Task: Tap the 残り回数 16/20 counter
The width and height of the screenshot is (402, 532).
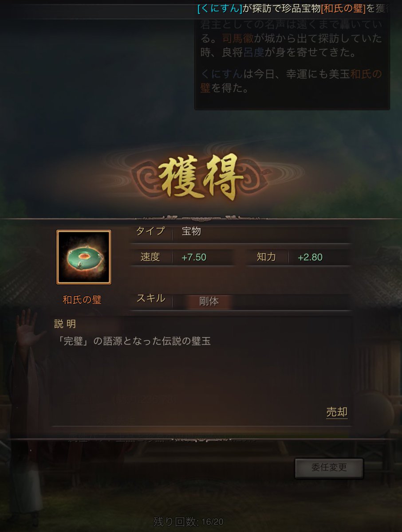Action: point(191,521)
